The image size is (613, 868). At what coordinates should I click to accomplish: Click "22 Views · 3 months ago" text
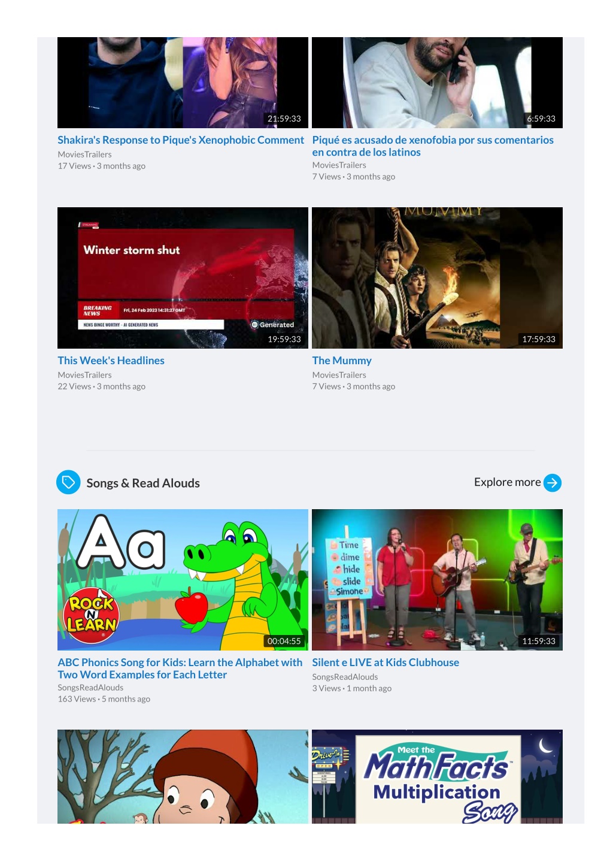(101, 386)
